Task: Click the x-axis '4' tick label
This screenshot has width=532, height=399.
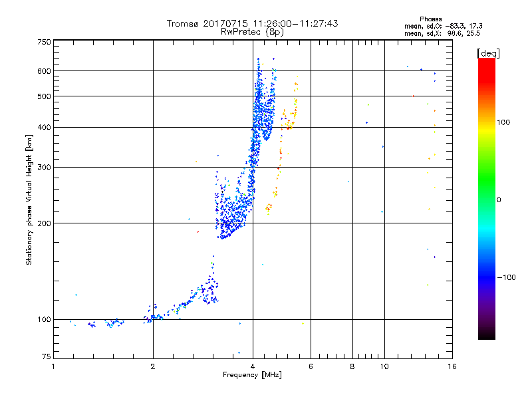Action: click(253, 366)
